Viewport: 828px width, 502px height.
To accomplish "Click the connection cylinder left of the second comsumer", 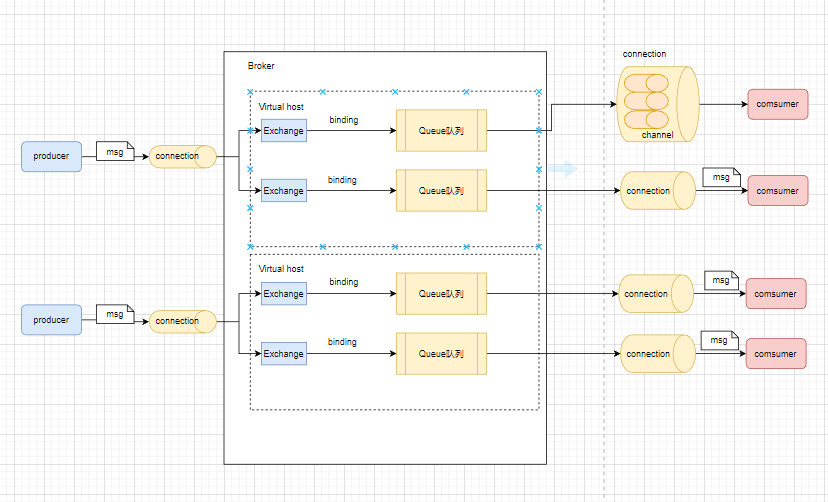I will point(657,190).
